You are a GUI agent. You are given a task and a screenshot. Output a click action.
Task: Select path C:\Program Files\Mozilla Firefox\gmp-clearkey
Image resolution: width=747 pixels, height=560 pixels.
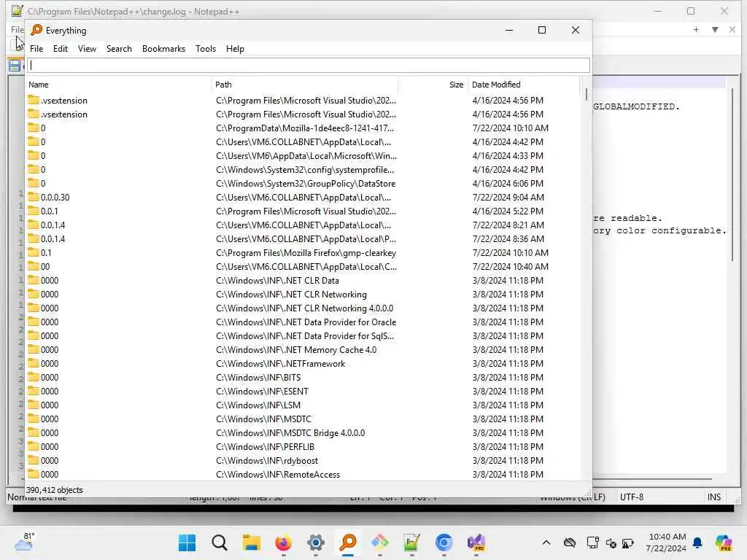306,252
